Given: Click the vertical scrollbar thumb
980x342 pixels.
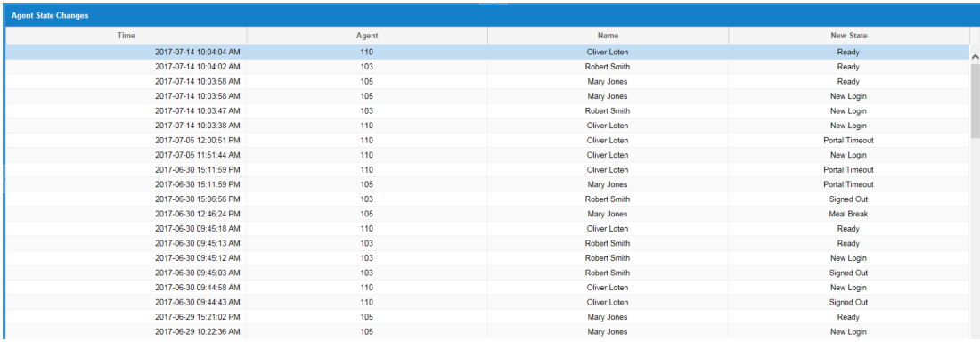Looking at the screenshot, I should (x=975, y=100).
